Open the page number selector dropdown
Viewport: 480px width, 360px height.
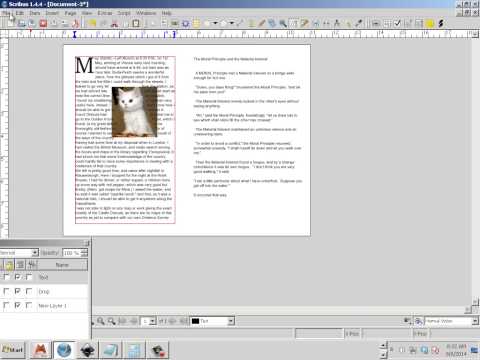coord(152,321)
